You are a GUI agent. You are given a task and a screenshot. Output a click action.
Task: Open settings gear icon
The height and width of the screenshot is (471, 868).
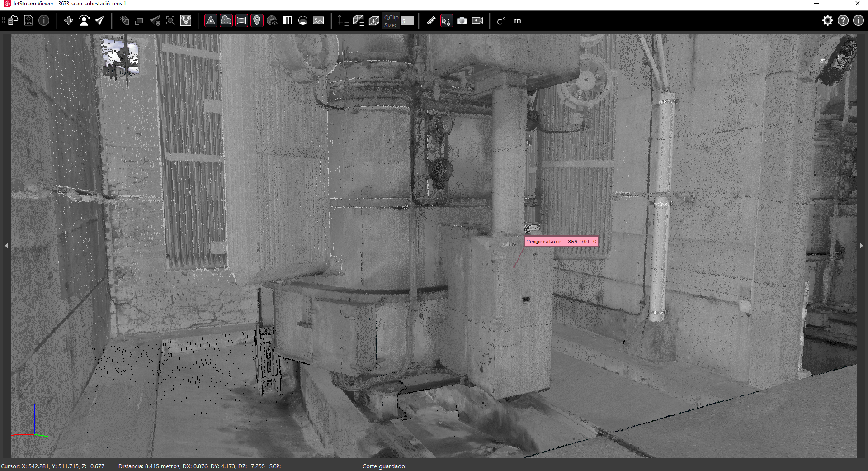click(x=827, y=20)
